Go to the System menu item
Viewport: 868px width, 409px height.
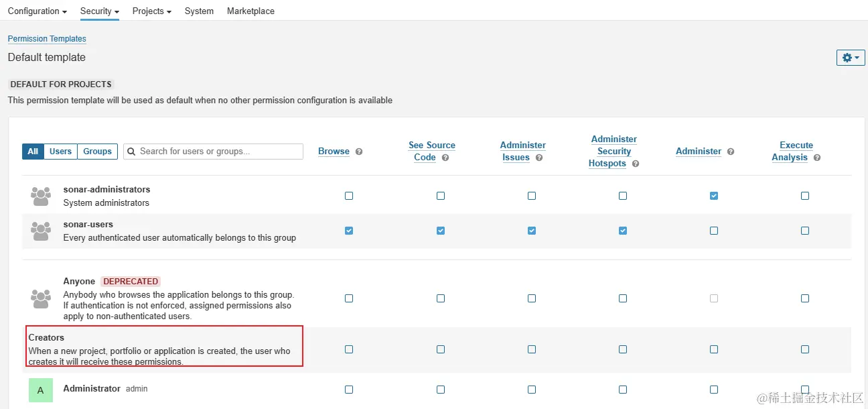tap(199, 11)
